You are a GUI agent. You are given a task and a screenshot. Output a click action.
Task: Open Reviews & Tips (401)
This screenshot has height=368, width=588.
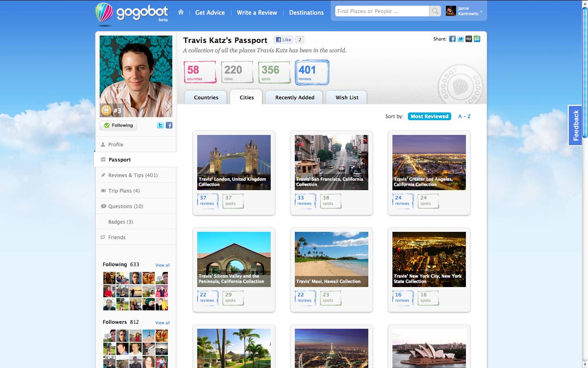(136, 175)
